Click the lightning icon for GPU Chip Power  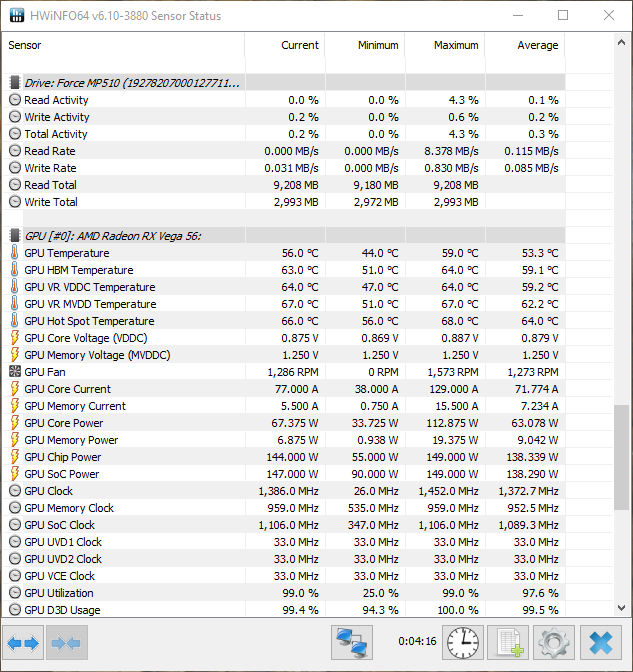15,457
